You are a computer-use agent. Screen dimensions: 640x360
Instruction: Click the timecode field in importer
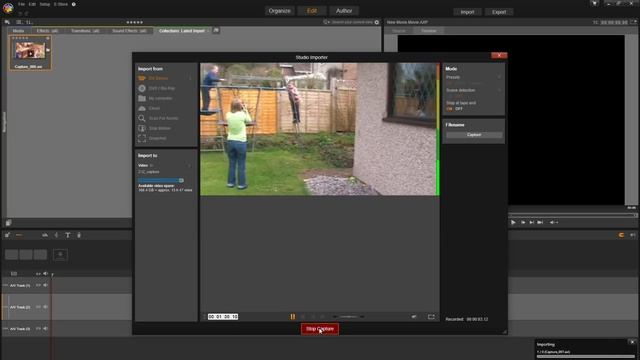(x=223, y=317)
